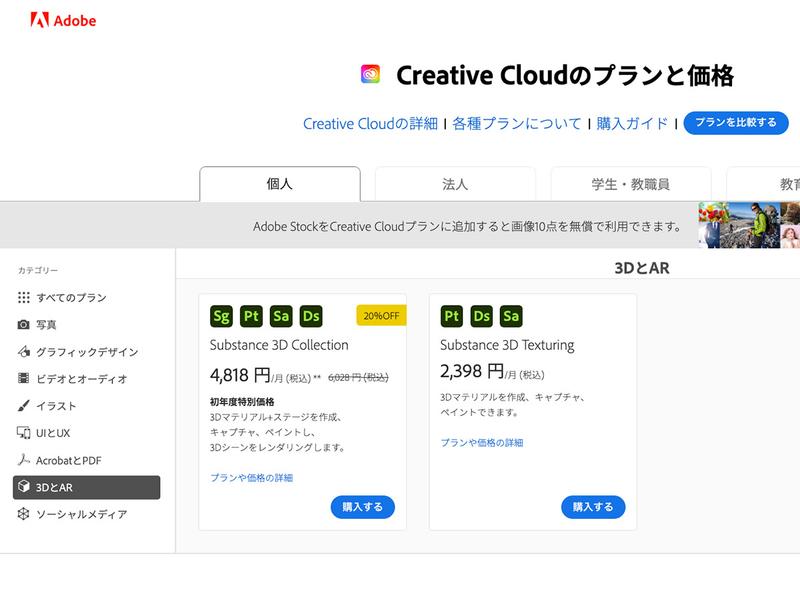Click the Ds icon in Substance 3D Collection
The image size is (800, 601).
click(x=311, y=316)
